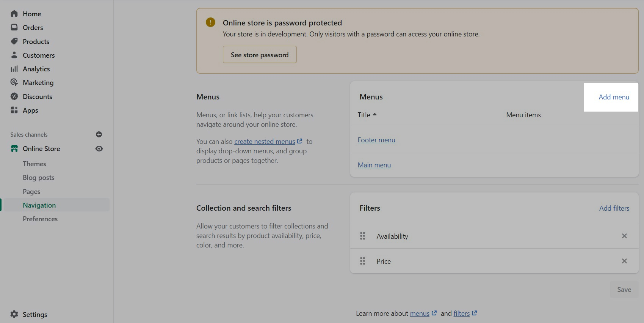Click the See store password button

260,55
